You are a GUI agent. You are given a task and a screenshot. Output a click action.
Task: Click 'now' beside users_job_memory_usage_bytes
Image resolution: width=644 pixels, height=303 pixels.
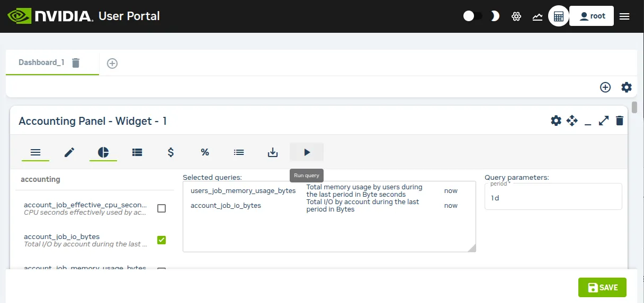(x=451, y=190)
